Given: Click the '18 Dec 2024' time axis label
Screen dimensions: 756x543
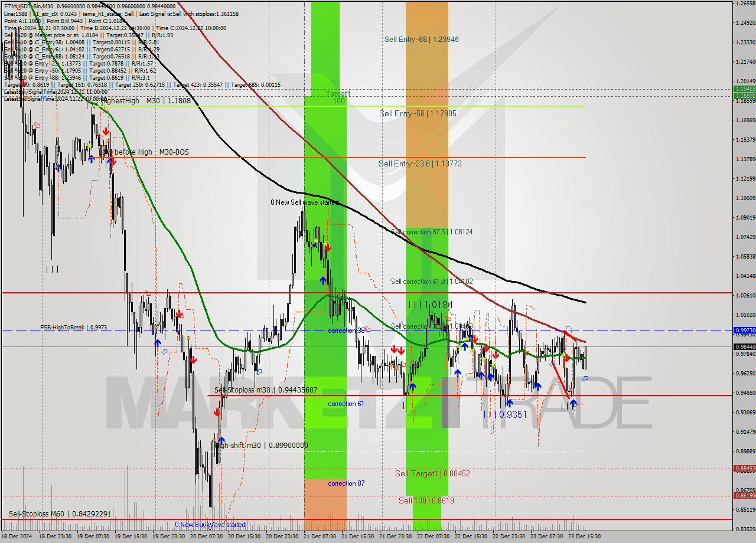Looking at the screenshot, I should pyautogui.click(x=18, y=537).
